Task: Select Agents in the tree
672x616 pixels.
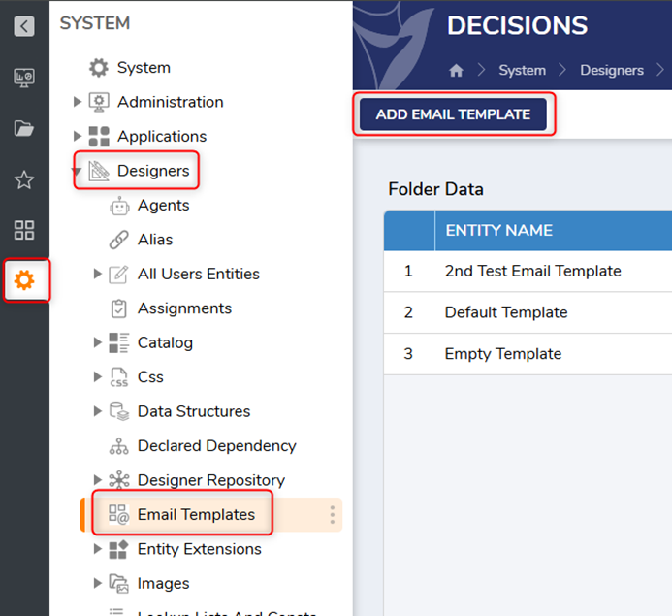Action: (163, 206)
